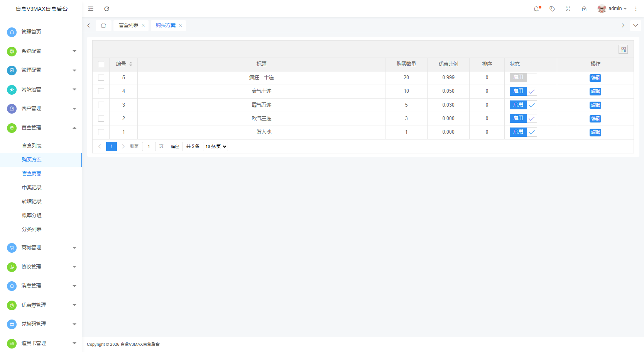The height and width of the screenshot is (352, 644).
Task: Focus the page number input field
Action: pos(149,146)
